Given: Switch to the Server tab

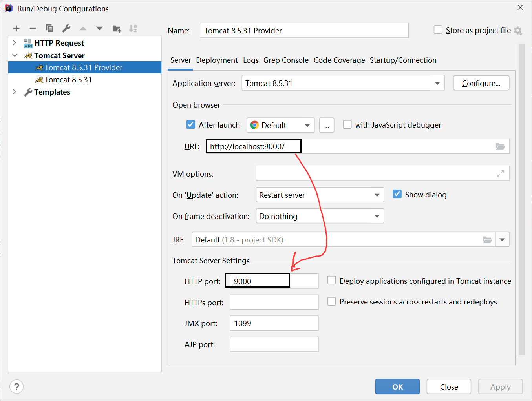Looking at the screenshot, I should (181, 60).
